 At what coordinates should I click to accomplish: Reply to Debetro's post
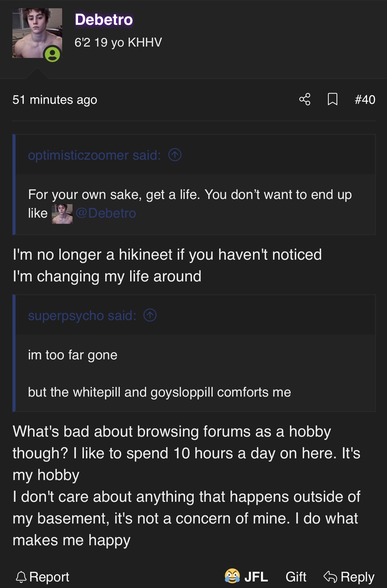click(357, 577)
